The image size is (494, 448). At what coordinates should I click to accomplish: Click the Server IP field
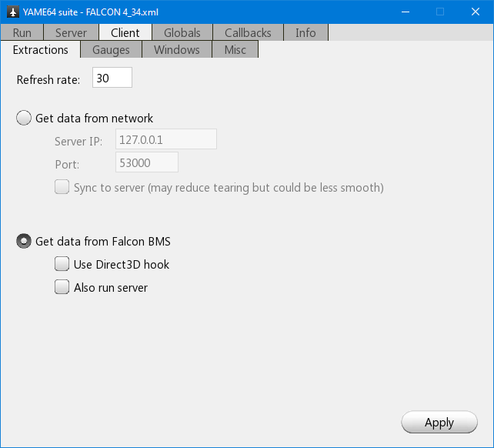click(166, 139)
